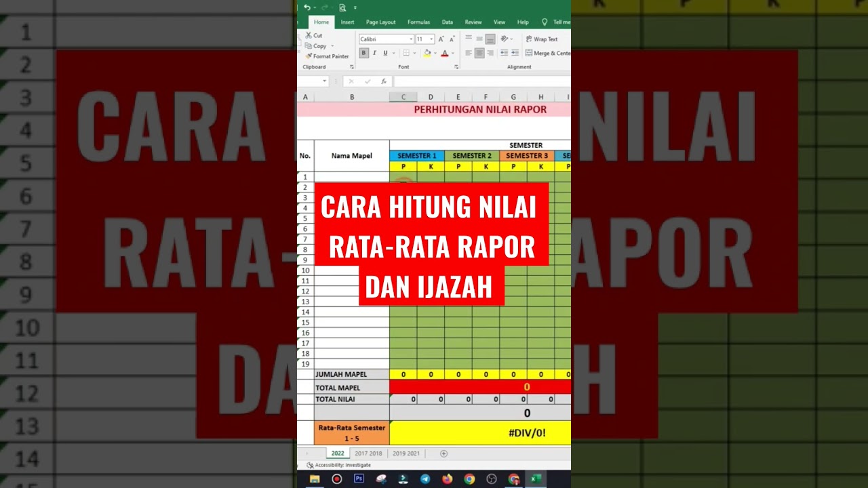
Task: Apply the red Font Color A
Action: 445,53
